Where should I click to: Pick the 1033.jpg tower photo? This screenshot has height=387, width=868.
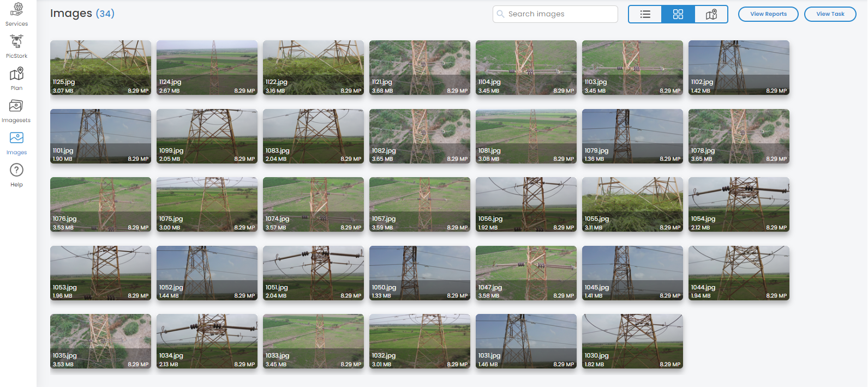pos(313,341)
